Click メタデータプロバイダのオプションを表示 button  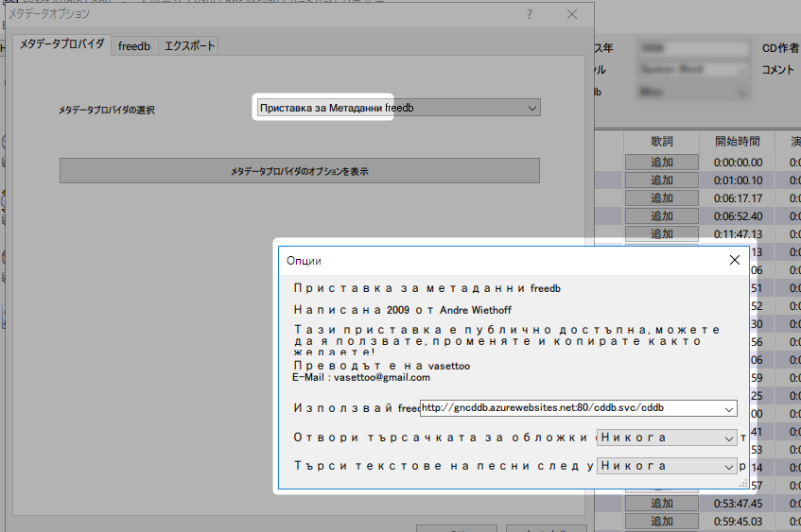[300, 170]
